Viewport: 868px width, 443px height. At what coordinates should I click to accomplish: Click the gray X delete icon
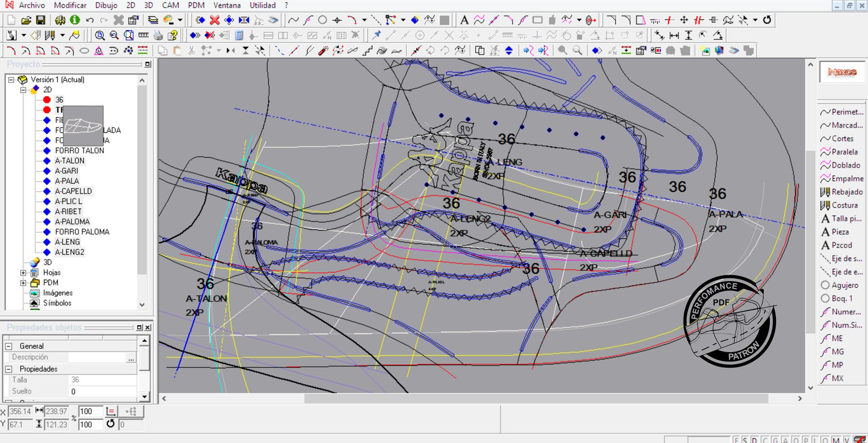[x=119, y=20]
